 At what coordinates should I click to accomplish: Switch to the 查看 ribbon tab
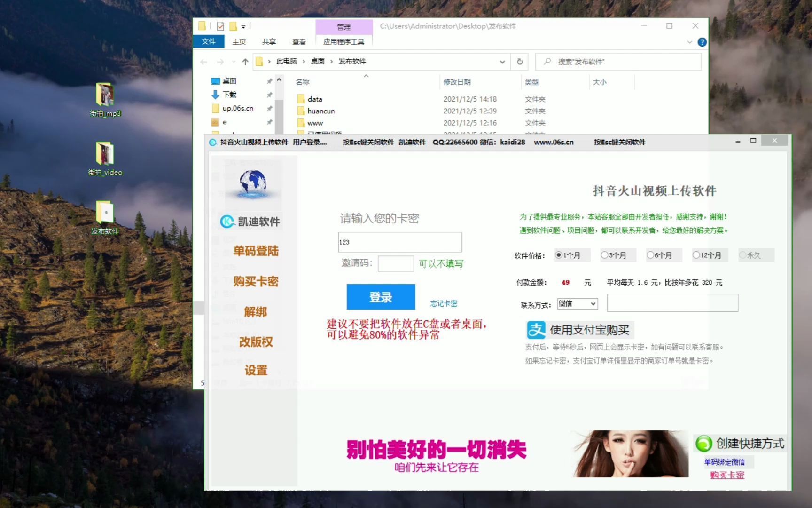[299, 42]
